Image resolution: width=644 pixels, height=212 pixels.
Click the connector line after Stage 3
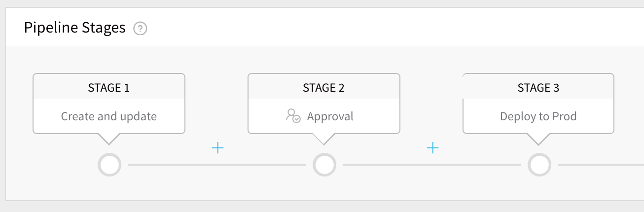tap(601, 165)
